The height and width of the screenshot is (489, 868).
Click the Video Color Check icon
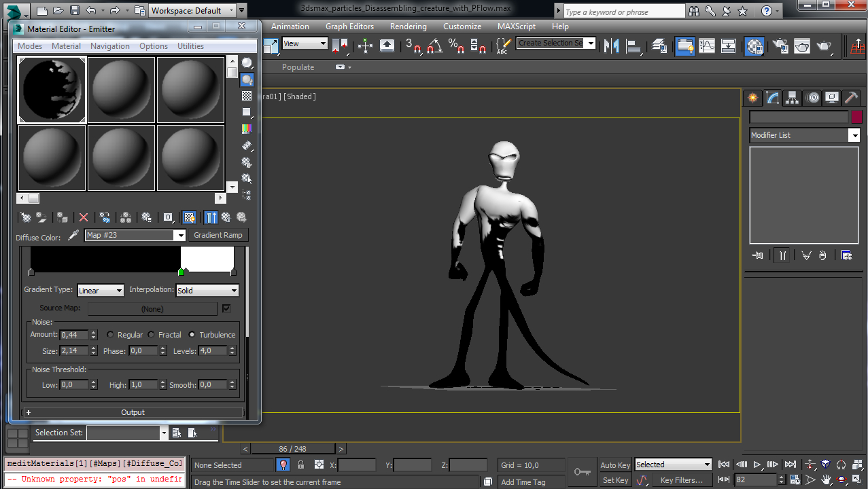pyautogui.click(x=247, y=128)
